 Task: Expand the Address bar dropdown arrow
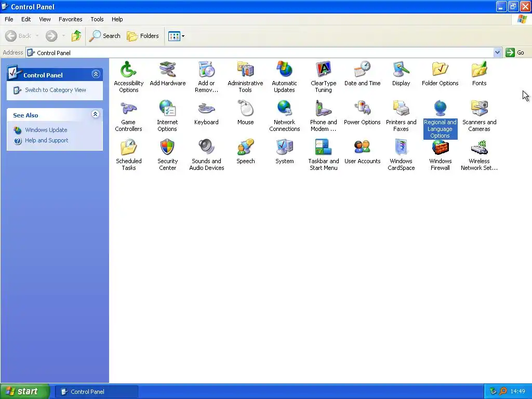(x=497, y=52)
